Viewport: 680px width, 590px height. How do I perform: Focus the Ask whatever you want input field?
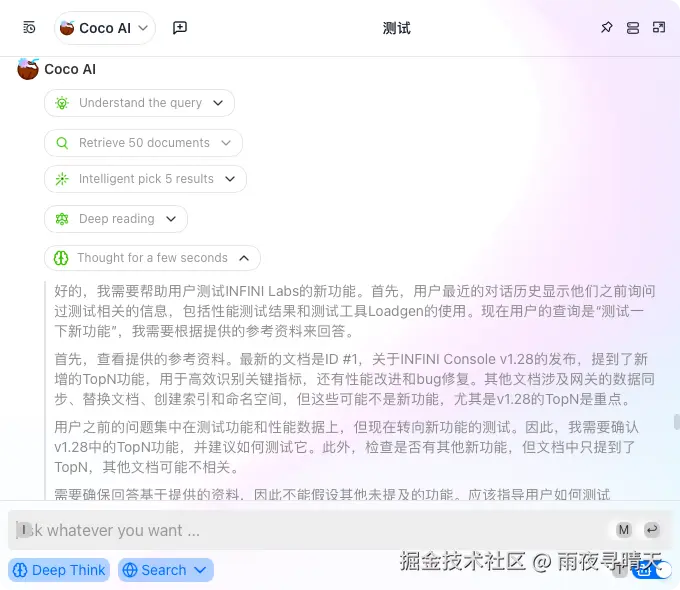340,530
